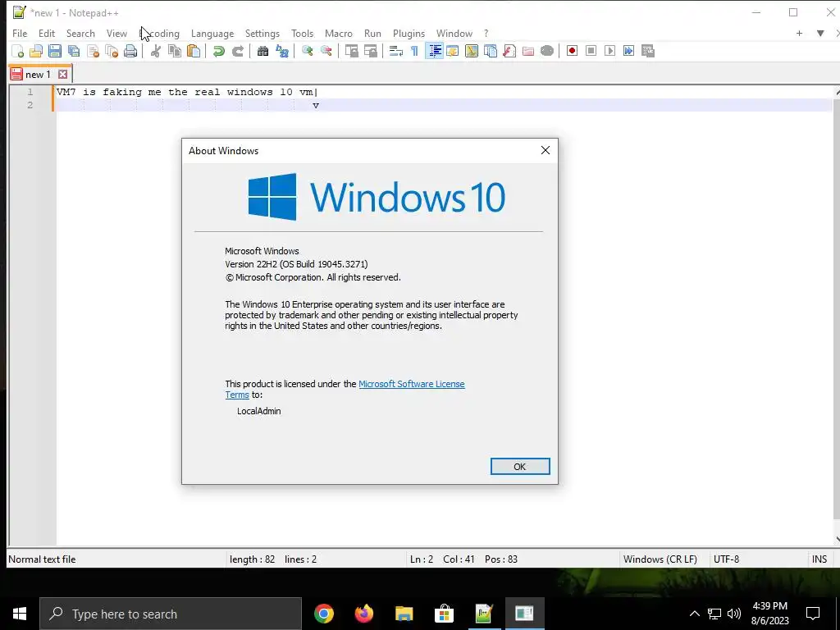Open the File menu
The width and height of the screenshot is (840, 630).
point(20,33)
